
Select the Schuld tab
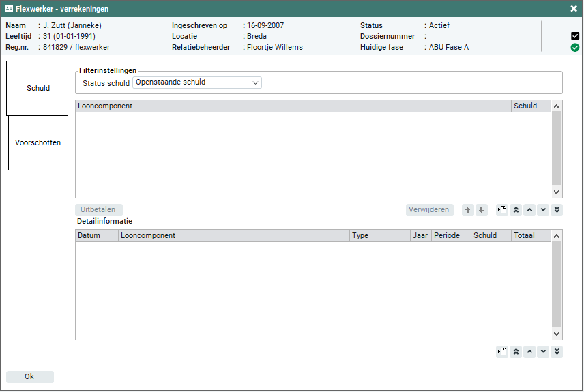[x=38, y=88]
